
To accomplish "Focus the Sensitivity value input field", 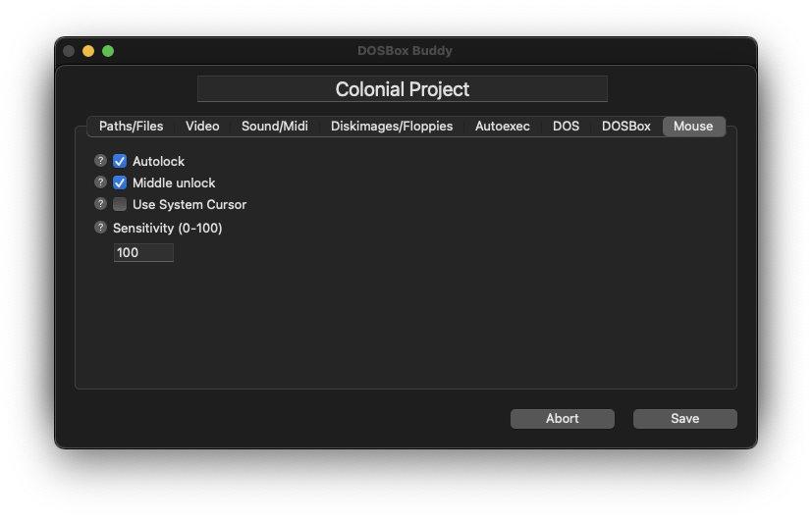I will click(143, 252).
